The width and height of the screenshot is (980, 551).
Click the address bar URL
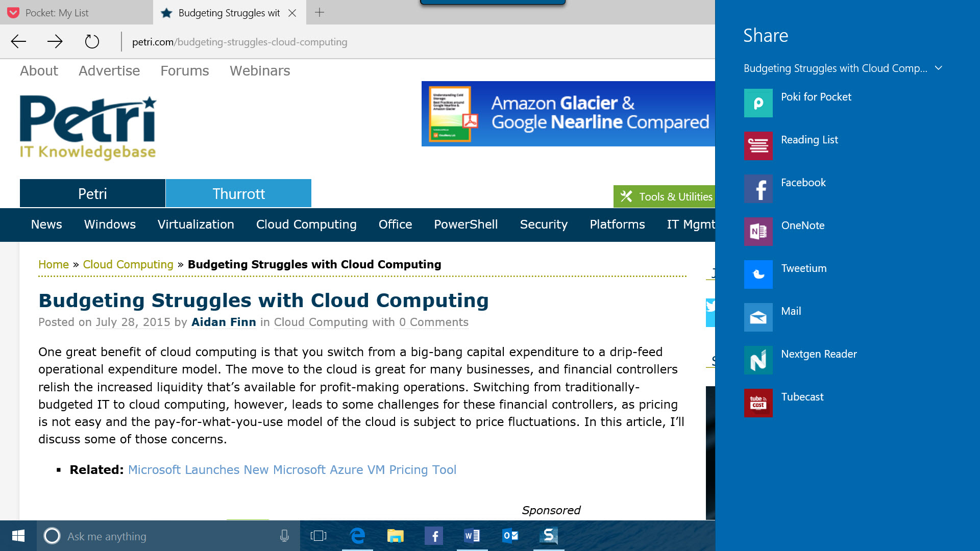pyautogui.click(x=239, y=42)
